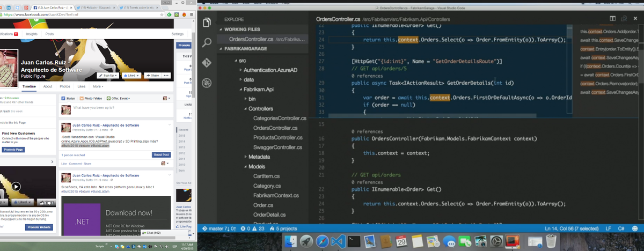Open Safari compass in the Dock
The width and height of the screenshot is (644, 251).
point(323,242)
